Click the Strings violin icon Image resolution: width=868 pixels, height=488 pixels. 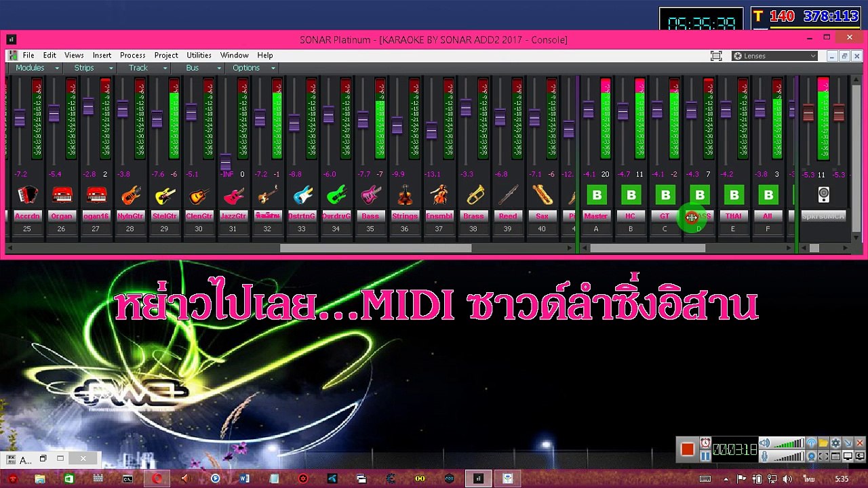click(x=405, y=195)
